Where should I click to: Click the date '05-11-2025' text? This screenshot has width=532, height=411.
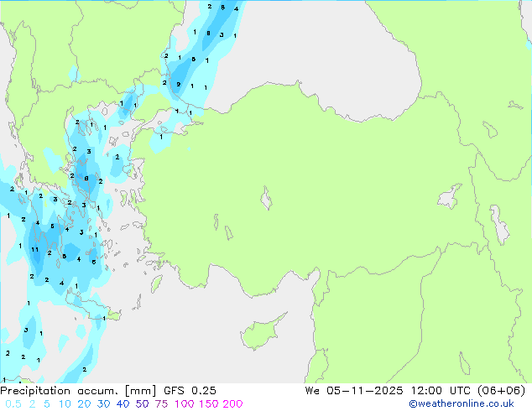[x=365, y=391]
